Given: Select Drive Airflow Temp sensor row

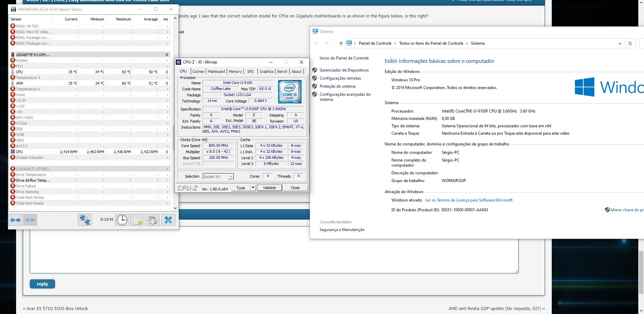Looking at the screenshot, I should click(x=90, y=180).
